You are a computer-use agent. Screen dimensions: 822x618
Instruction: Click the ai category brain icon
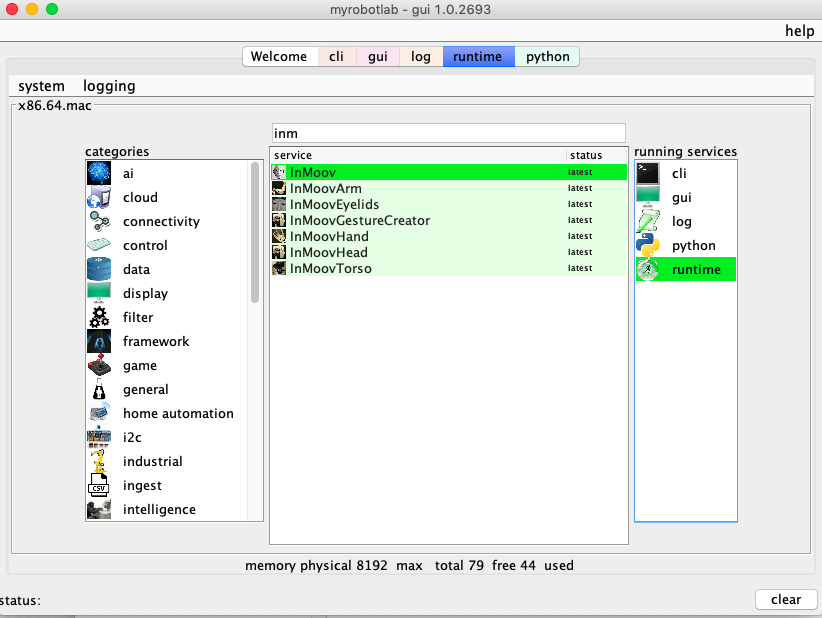click(x=99, y=173)
